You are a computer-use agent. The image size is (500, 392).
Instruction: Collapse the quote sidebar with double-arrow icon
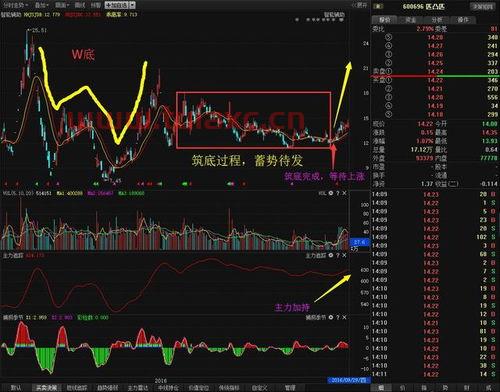pyautogui.click(x=359, y=5)
